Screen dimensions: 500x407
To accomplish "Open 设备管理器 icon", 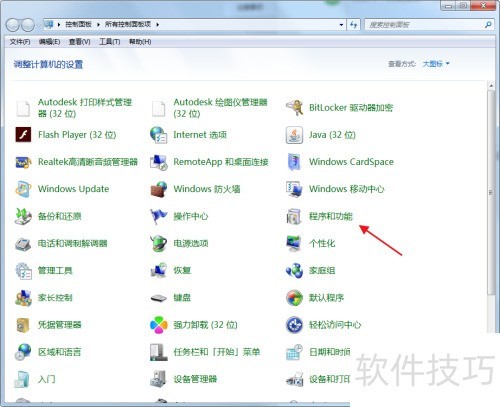I will click(x=159, y=379).
